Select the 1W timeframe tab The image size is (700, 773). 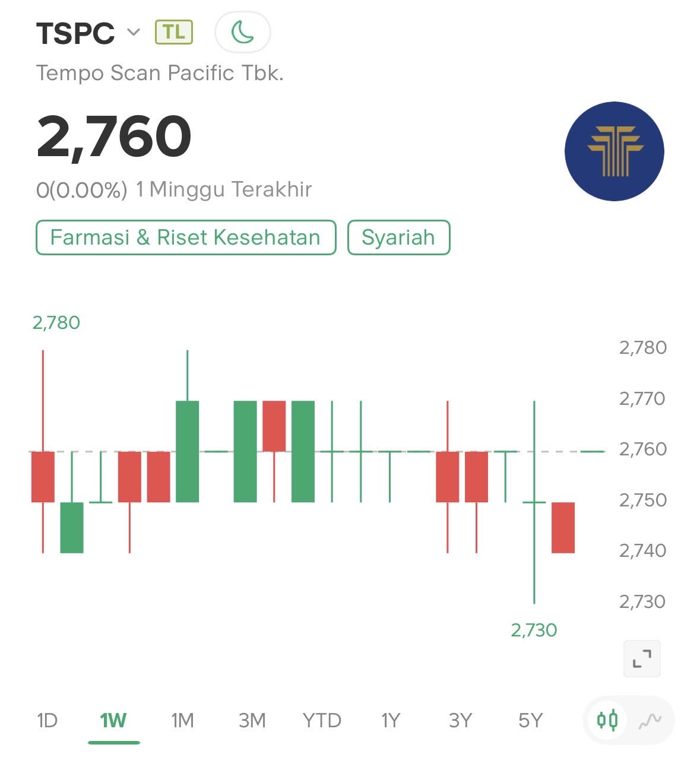(113, 720)
